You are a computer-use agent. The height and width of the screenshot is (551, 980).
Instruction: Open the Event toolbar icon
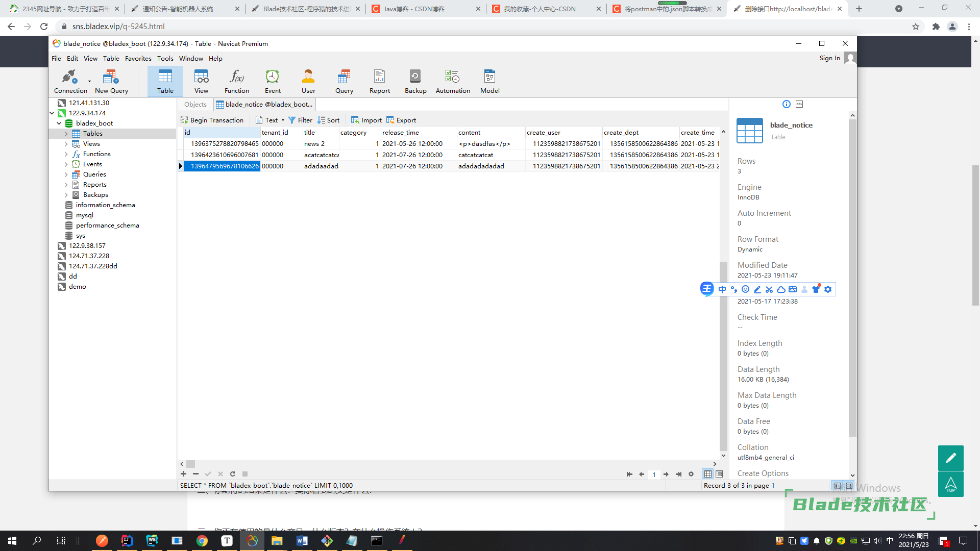(x=273, y=82)
